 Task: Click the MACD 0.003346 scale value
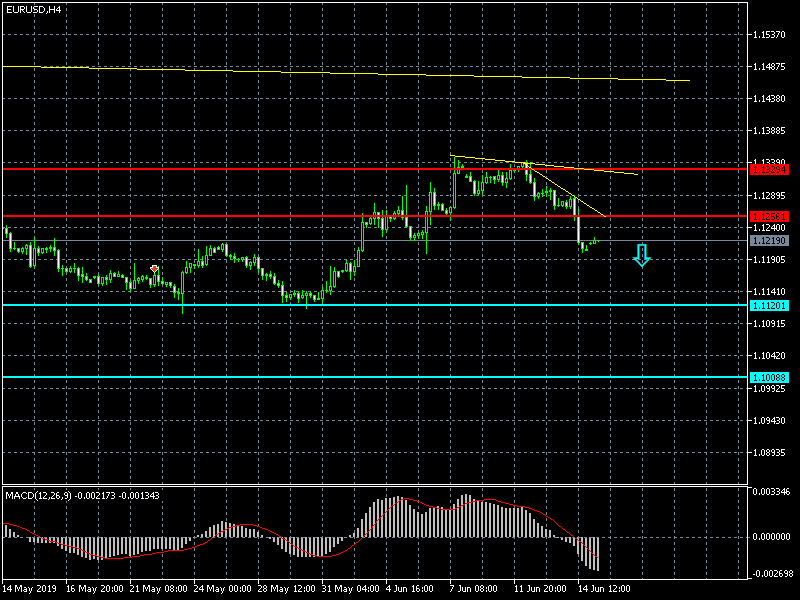click(x=771, y=492)
